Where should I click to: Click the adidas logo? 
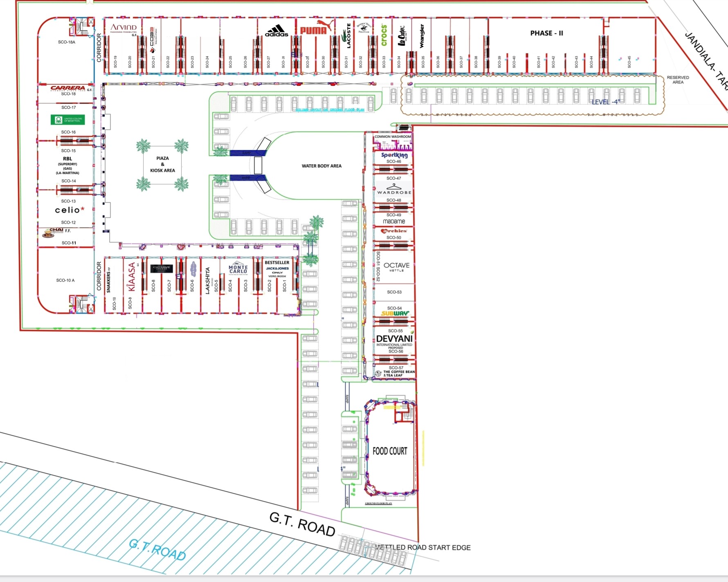pyautogui.click(x=276, y=31)
